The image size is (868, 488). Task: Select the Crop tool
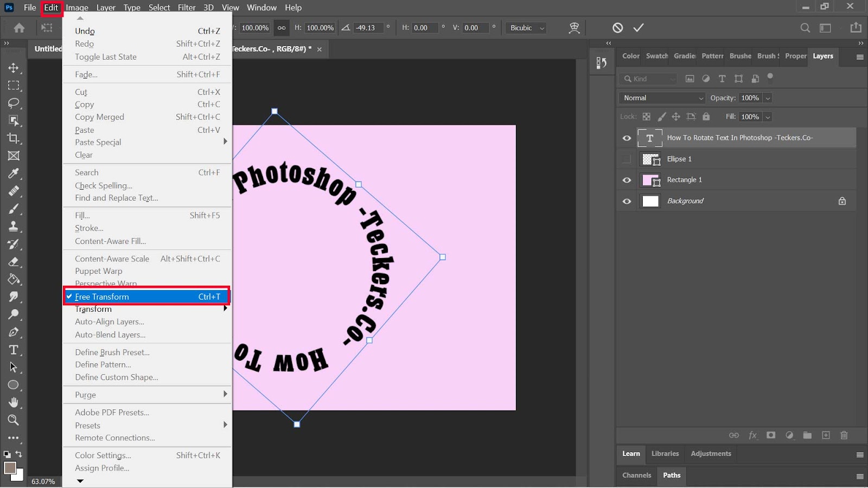[14, 138]
